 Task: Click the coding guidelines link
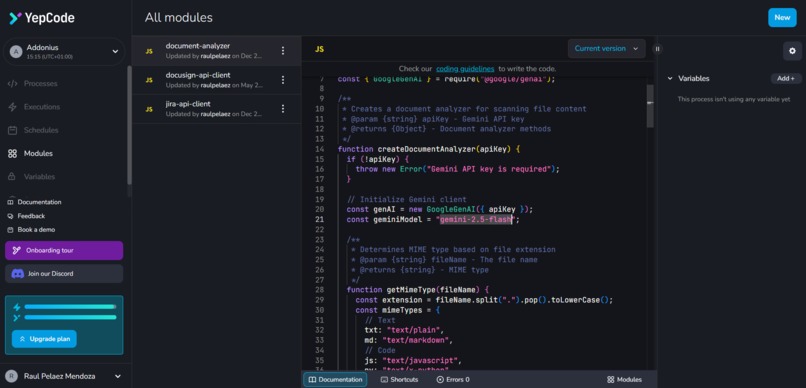[x=465, y=68]
